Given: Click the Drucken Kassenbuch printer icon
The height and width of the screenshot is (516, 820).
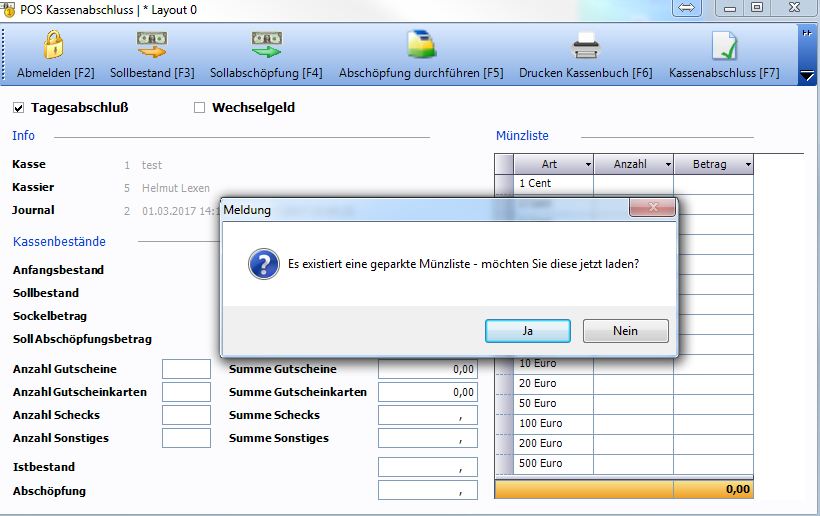Looking at the screenshot, I should 585,46.
